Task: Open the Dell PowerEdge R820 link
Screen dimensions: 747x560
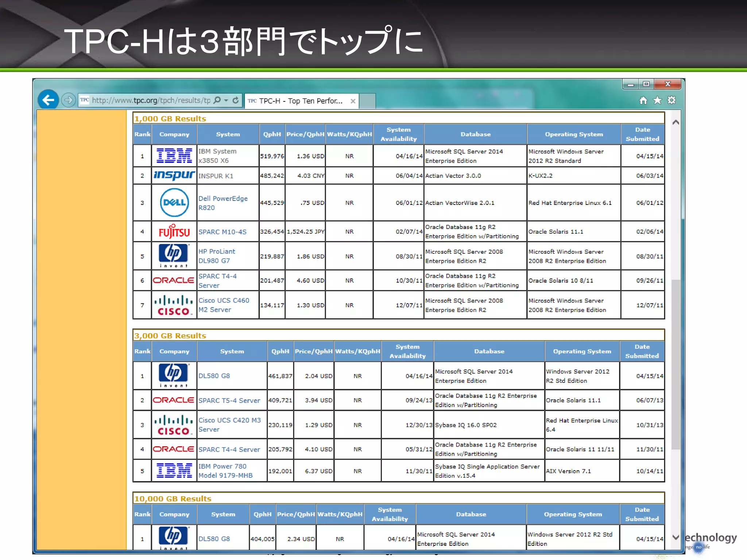Action: click(x=223, y=203)
